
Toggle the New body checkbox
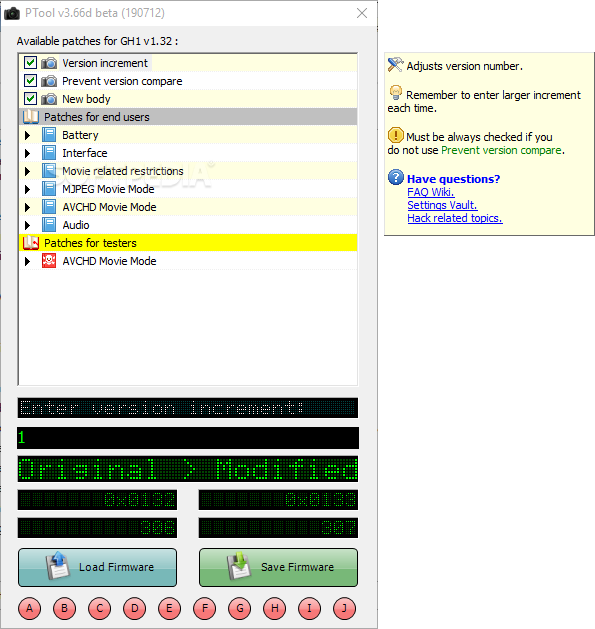(30, 98)
